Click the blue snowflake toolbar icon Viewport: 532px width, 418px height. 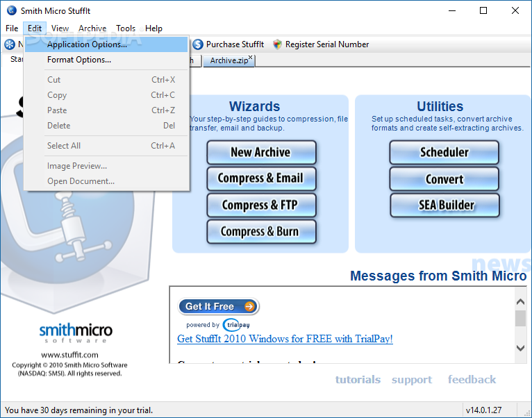click(10, 44)
